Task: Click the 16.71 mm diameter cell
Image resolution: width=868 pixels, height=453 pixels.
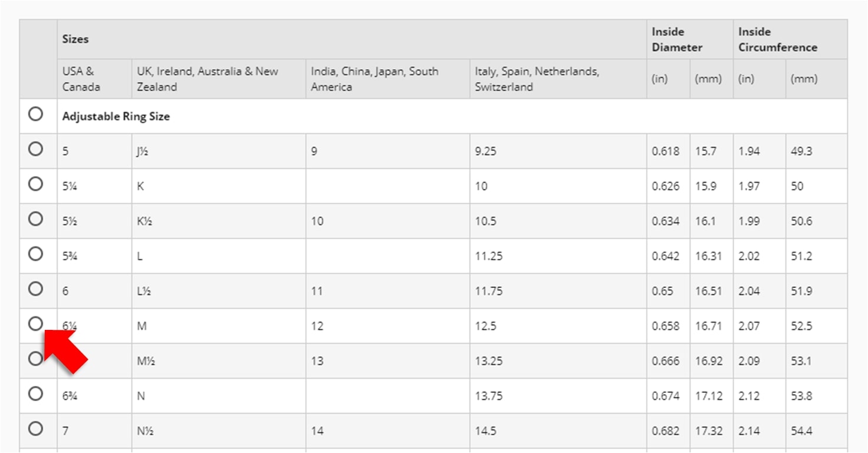Action: tap(708, 326)
